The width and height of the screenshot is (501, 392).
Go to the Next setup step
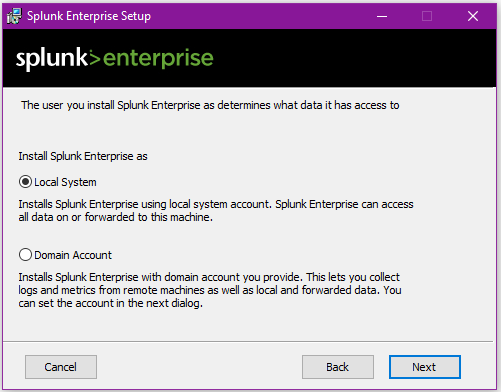point(425,367)
